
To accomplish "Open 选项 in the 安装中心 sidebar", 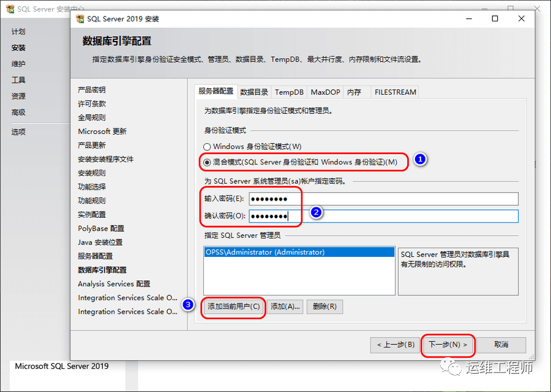I will [x=18, y=132].
